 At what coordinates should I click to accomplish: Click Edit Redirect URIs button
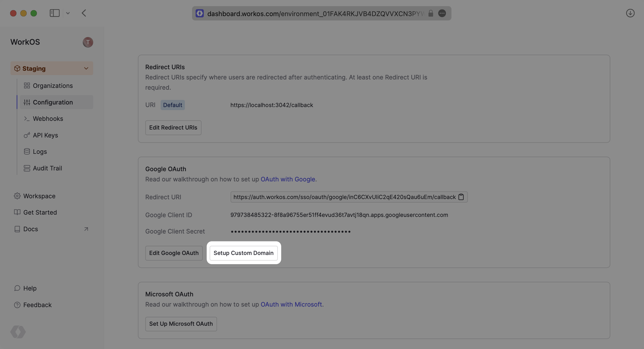coord(173,128)
